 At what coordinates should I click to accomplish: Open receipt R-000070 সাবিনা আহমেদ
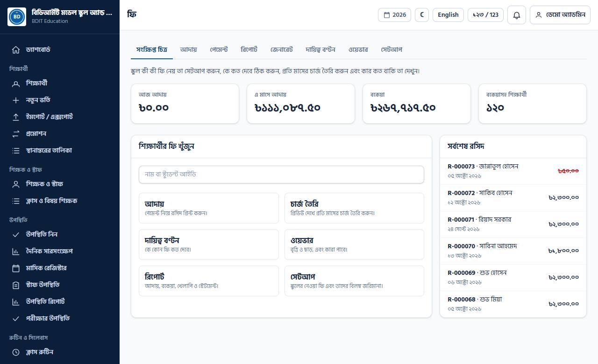tap(513, 251)
